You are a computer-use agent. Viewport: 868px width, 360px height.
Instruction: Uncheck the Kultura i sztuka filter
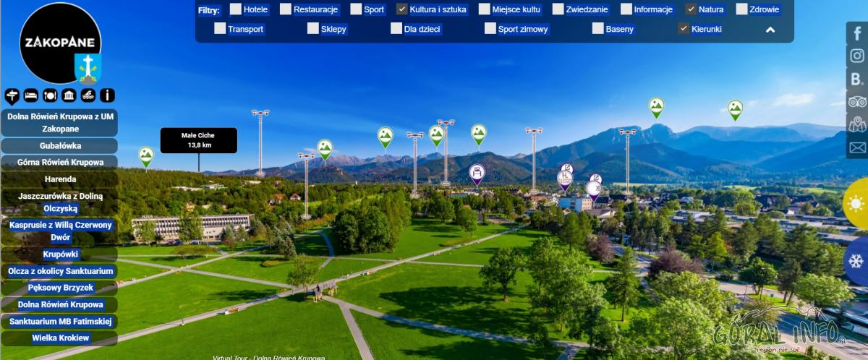coord(402,9)
